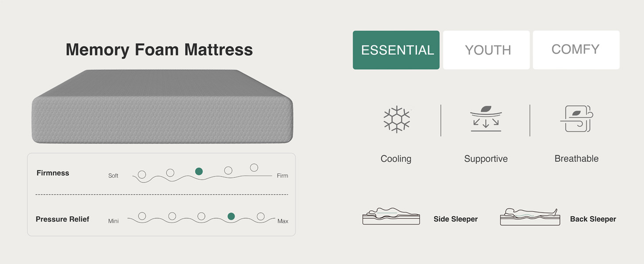Select the softest Firmness option dot
The height and width of the screenshot is (264, 644).
pos(142,174)
